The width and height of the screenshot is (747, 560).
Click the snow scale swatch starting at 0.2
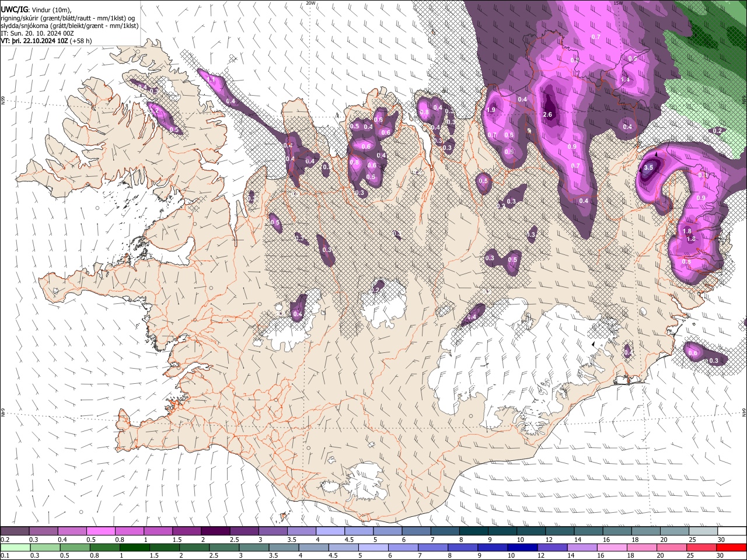(x=15, y=531)
